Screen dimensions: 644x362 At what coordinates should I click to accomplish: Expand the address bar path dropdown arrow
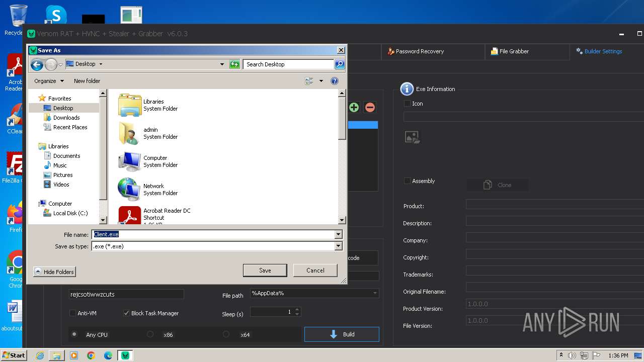(222, 64)
